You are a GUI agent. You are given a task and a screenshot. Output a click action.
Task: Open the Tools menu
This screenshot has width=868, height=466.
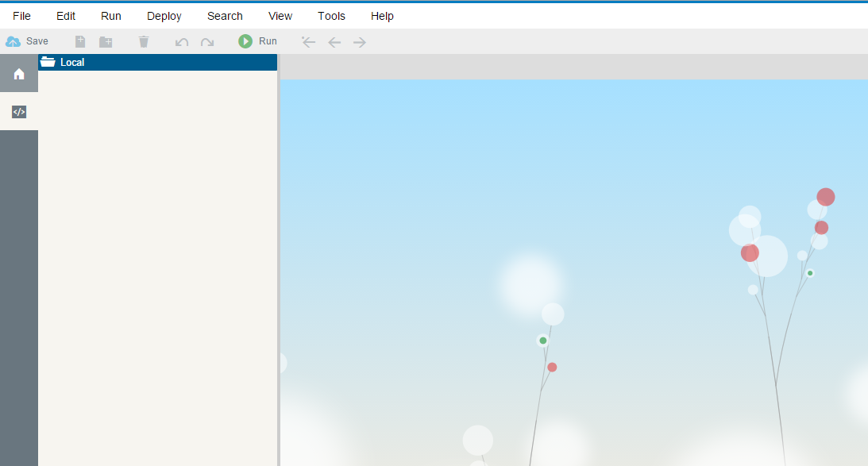331,16
